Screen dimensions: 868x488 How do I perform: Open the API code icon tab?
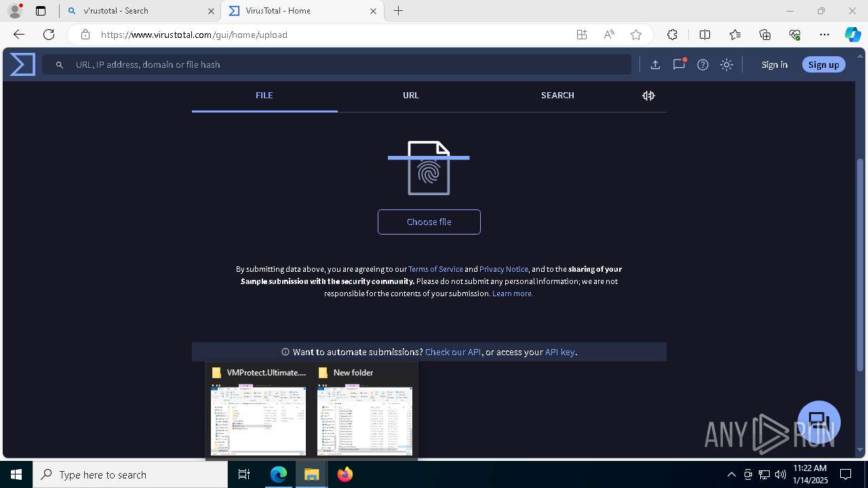click(x=648, y=96)
